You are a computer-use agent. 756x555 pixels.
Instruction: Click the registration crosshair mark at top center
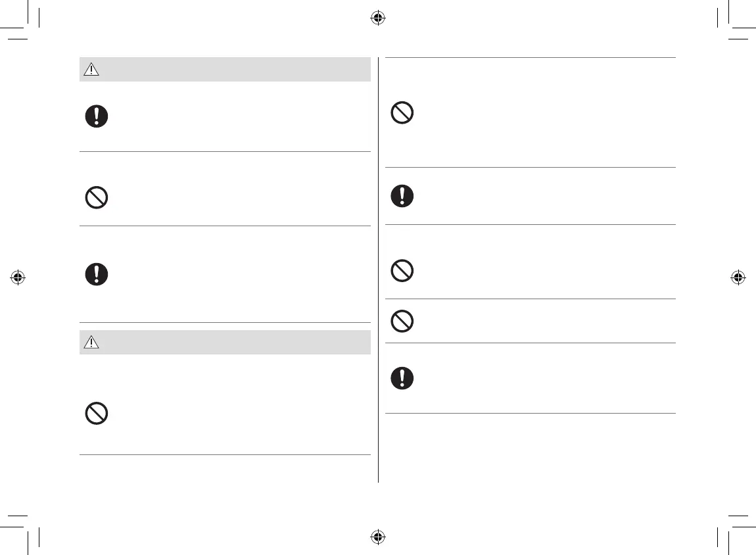tap(377, 18)
